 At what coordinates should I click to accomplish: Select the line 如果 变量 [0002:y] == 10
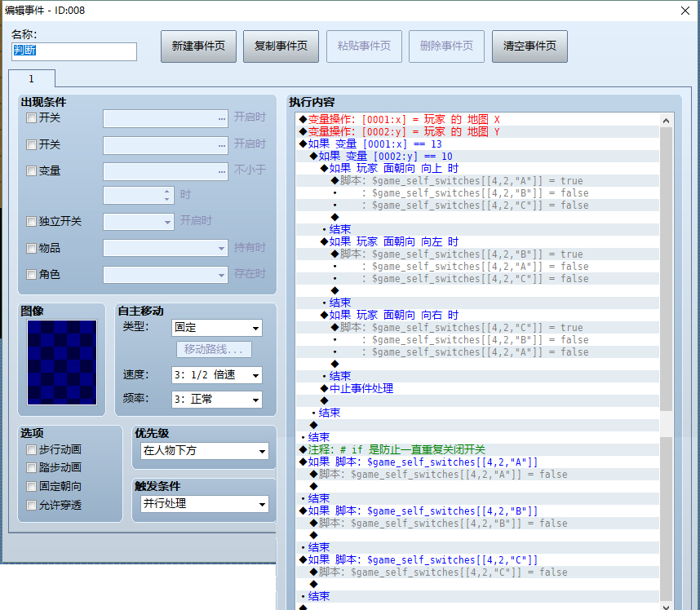point(477,157)
